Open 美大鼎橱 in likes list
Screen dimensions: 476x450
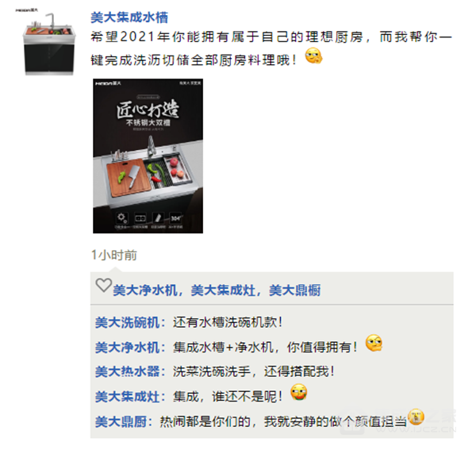(x=295, y=290)
